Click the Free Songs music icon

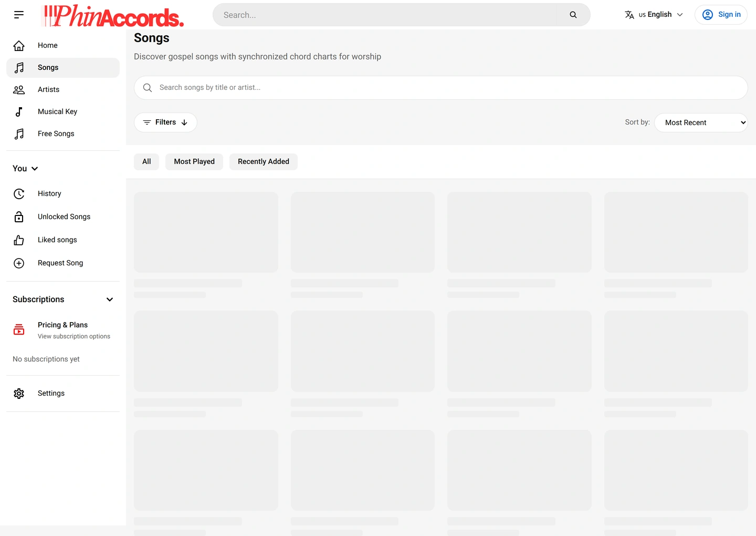pos(19,134)
